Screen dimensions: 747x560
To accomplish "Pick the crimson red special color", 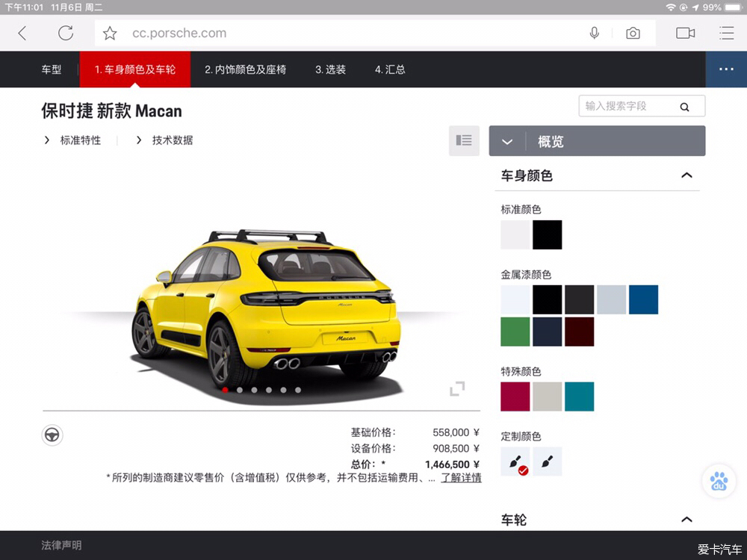I will (515, 396).
